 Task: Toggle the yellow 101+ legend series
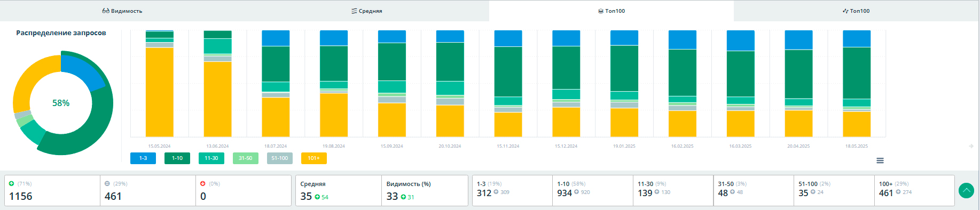click(314, 158)
